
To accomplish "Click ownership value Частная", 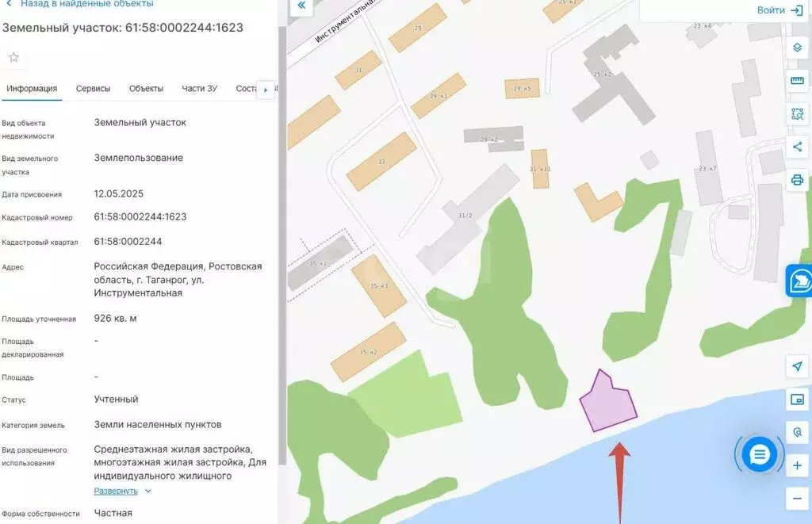I will tap(113, 513).
